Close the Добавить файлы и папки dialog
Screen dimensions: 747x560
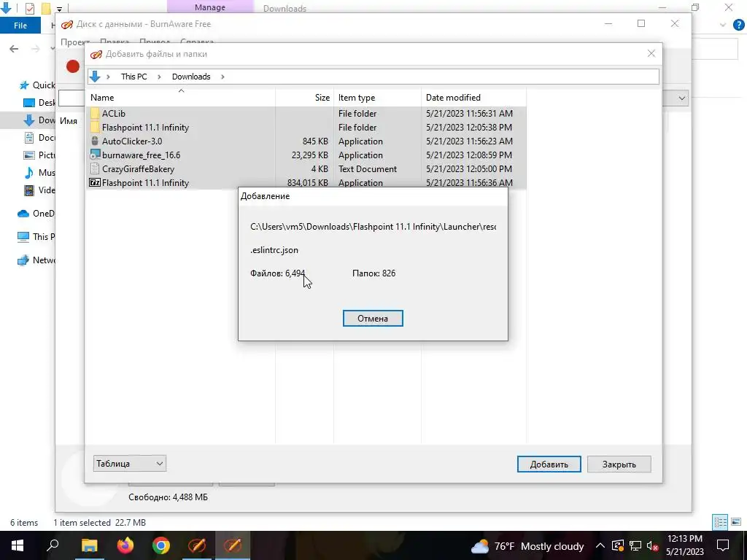(x=651, y=54)
